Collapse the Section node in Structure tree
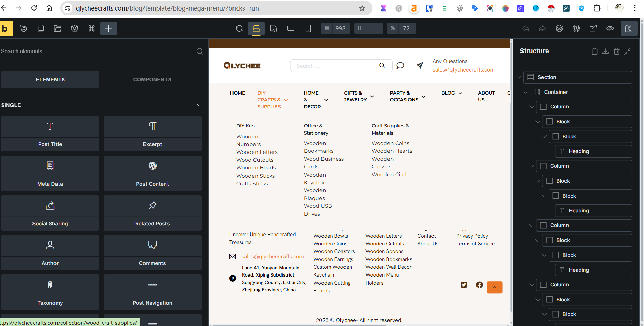 tap(519, 77)
